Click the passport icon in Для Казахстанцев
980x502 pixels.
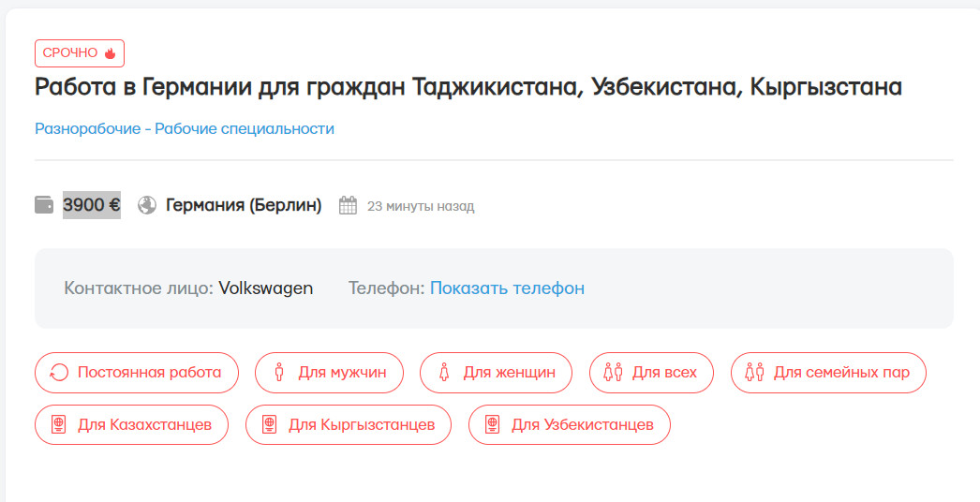point(58,425)
